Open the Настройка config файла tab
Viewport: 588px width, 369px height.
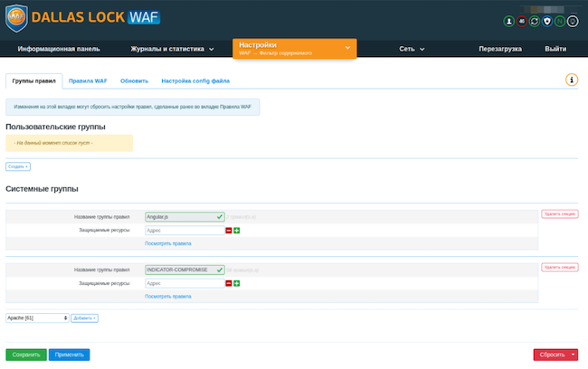(195, 81)
